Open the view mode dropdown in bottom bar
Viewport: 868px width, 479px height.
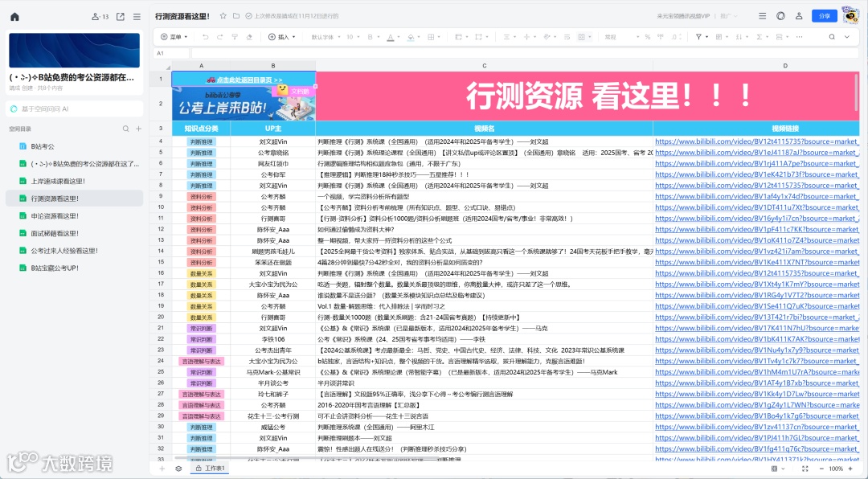(777, 469)
